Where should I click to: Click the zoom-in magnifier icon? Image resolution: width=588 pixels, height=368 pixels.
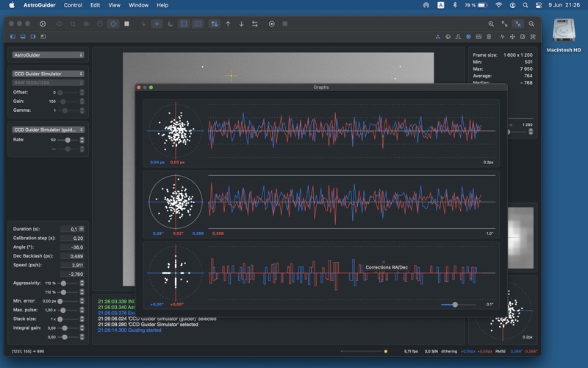tap(491, 24)
